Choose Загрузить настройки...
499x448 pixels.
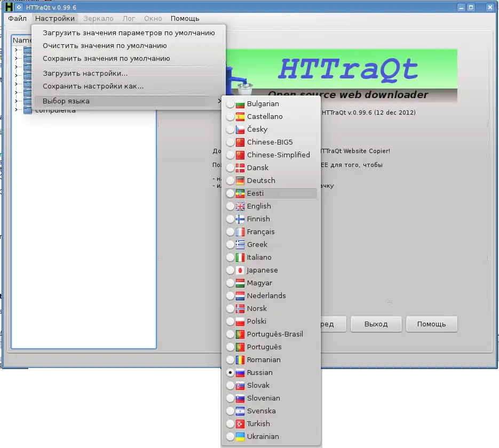click(x=129, y=74)
